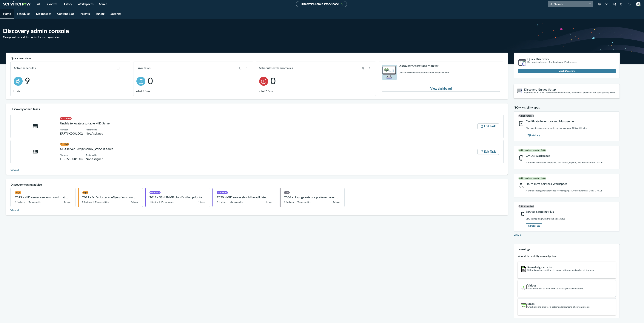
Task: Open the Favorites menu
Action: click(52, 4)
